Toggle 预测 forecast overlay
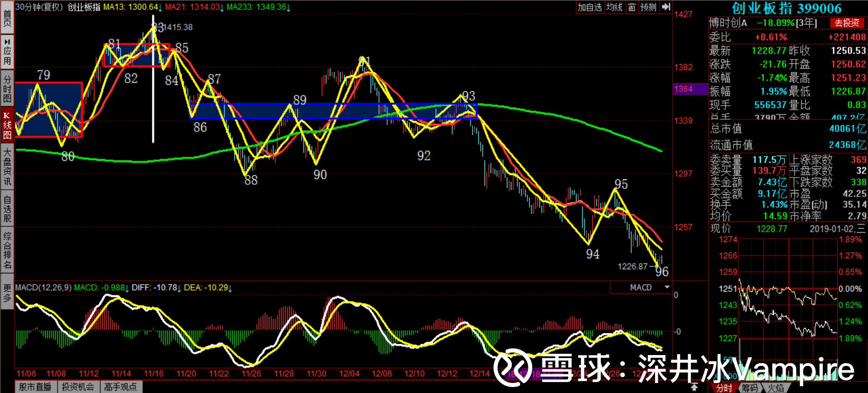This screenshot has width=868, height=393. coord(648,7)
